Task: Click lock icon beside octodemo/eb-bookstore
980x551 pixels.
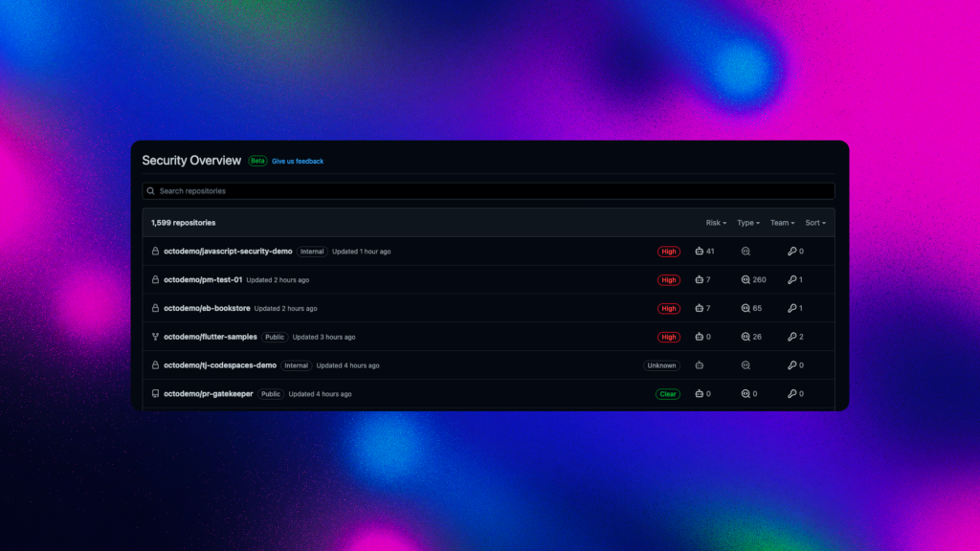Action: [155, 308]
